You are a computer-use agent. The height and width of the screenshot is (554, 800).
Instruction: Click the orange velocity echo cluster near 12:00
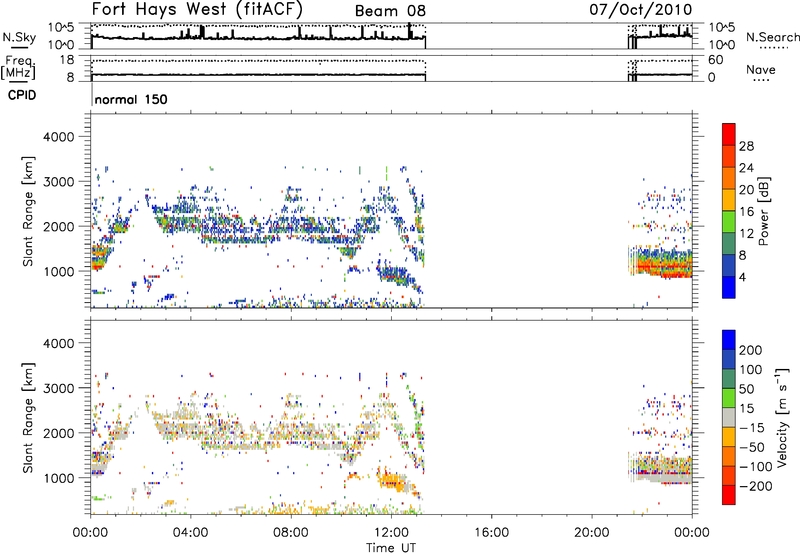click(392, 481)
